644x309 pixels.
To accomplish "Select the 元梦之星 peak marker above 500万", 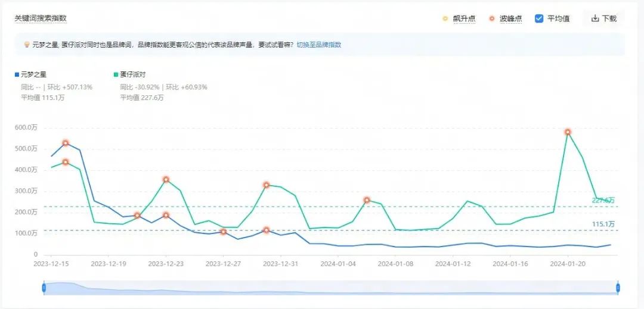I will 66,143.
